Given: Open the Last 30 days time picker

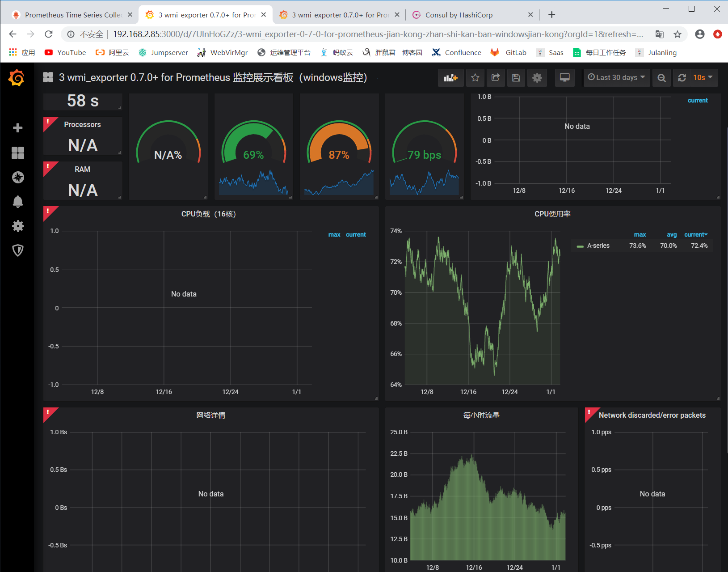Looking at the screenshot, I should [x=617, y=78].
